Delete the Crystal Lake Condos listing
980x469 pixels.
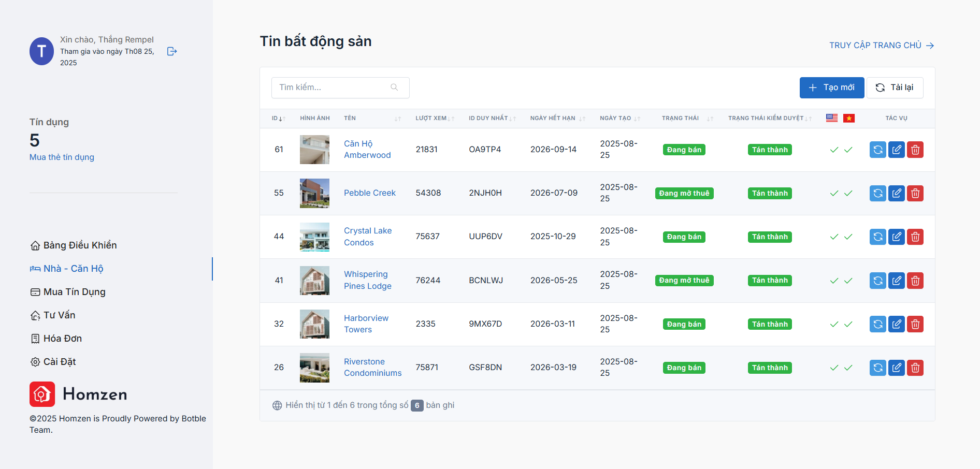pos(915,237)
